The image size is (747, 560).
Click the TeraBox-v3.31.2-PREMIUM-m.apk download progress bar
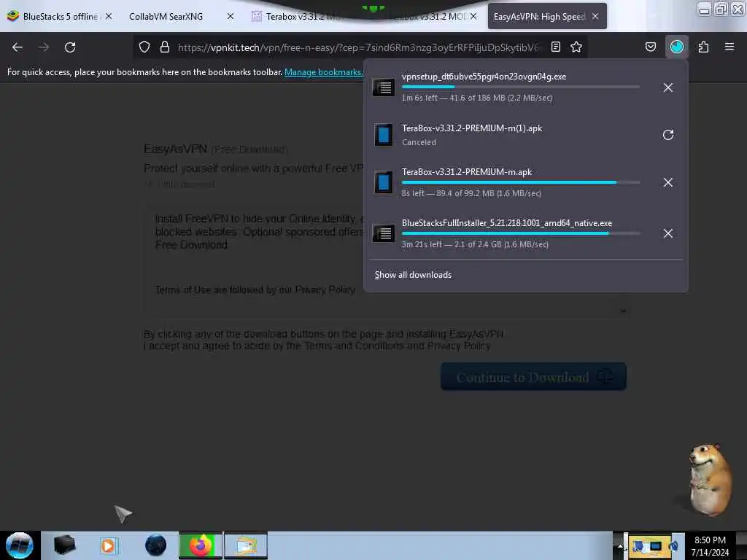(x=521, y=182)
